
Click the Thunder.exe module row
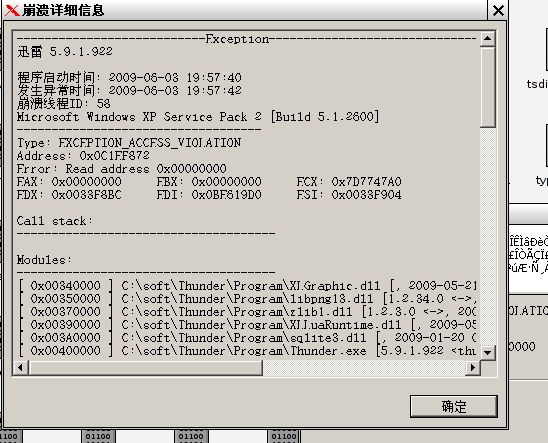point(247,350)
